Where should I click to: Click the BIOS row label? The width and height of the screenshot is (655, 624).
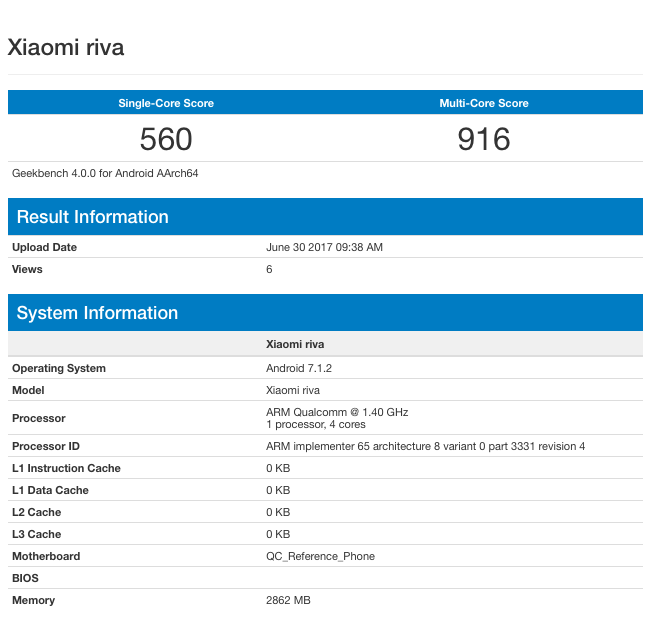[26, 578]
